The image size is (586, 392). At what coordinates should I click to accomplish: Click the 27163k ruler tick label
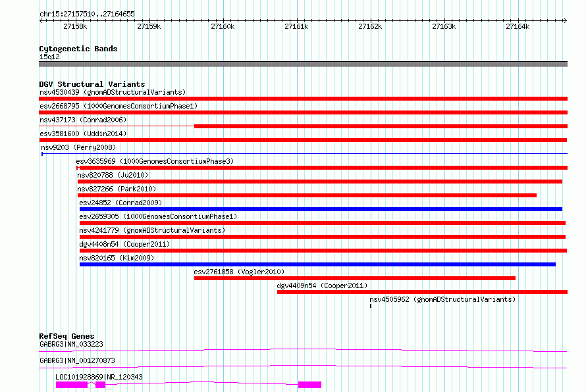[x=444, y=26]
